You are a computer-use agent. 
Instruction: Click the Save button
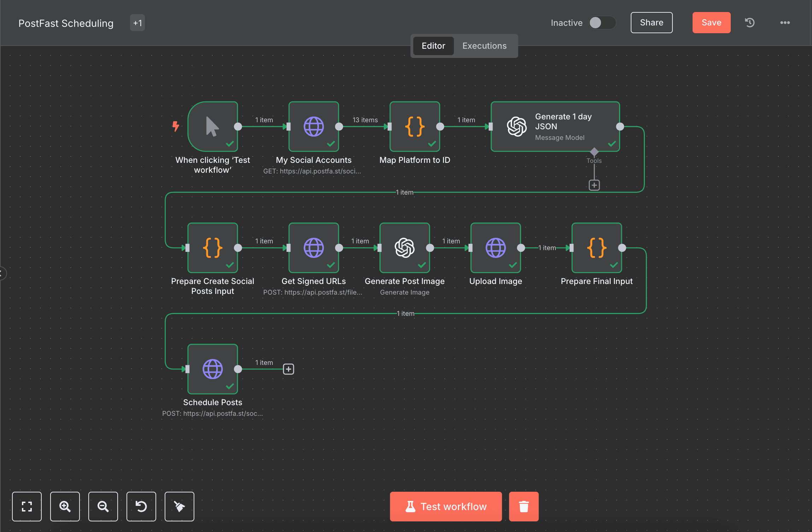click(x=711, y=23)
